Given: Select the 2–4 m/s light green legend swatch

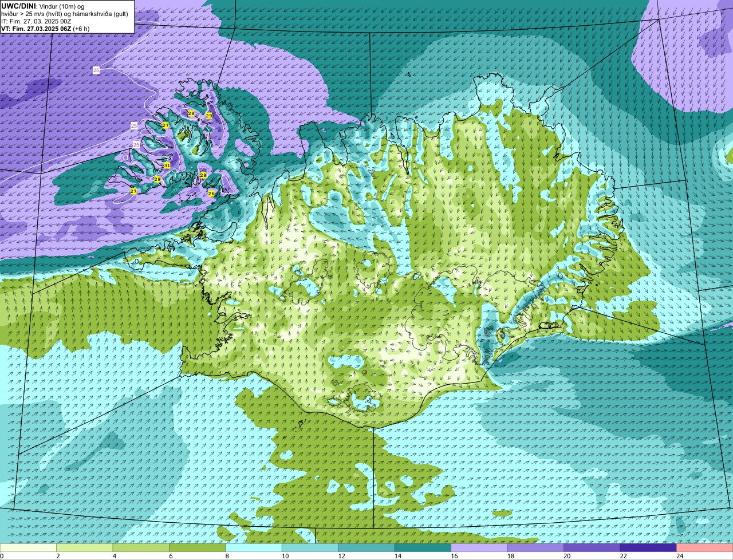Looking at the screenshot, I should 85,547.
